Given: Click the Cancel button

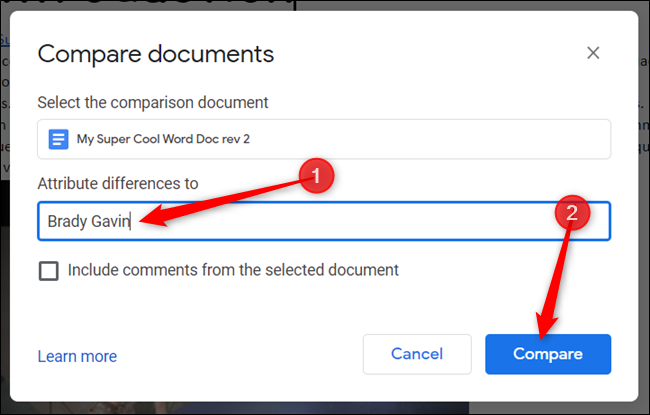Looking at the screenshot, I should coord(417,354).
